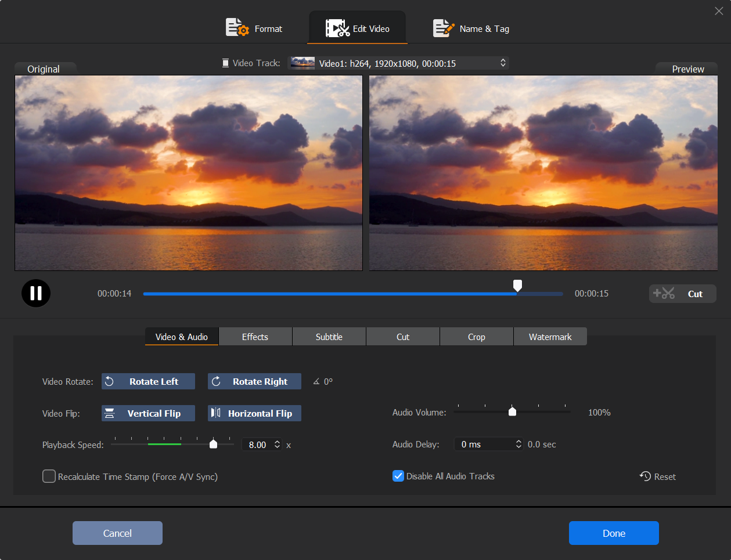Open the Name & Tag section
731x560 pixels.
(471, 28)
